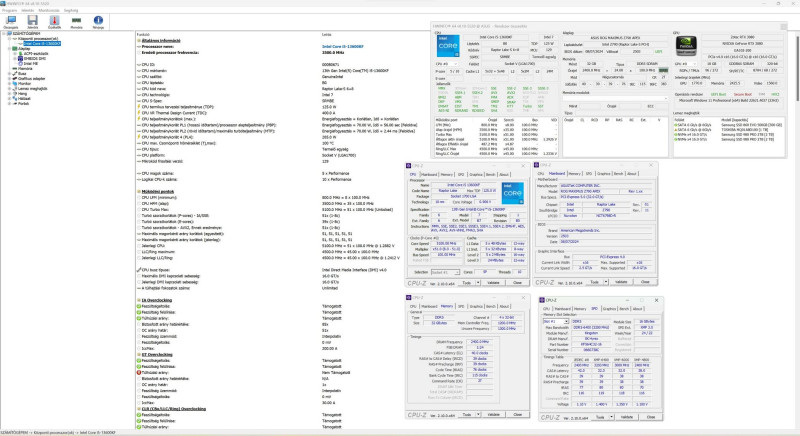Click the Alaplap motherboard icon in the tree
Screen dimensions: 800x436
15,48
